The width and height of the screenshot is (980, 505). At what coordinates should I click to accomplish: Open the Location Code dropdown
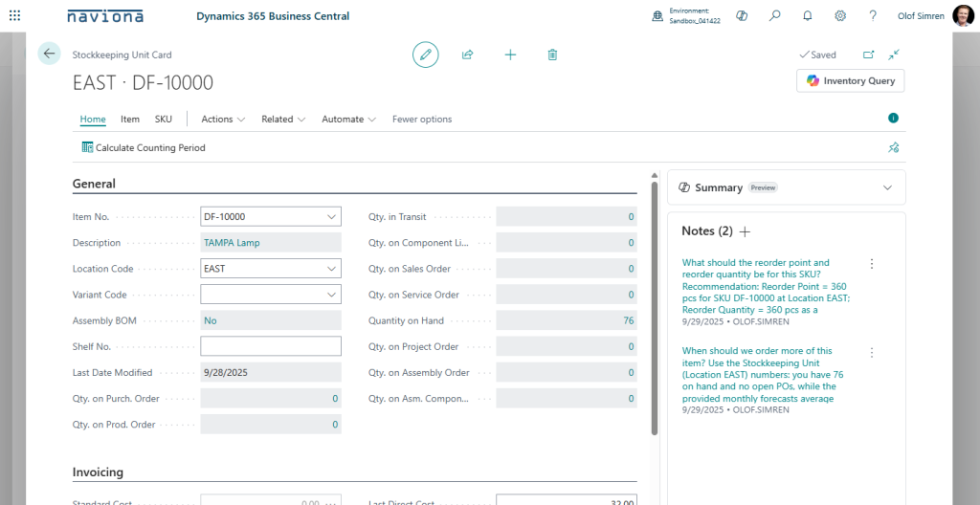[x=331, y=269]
